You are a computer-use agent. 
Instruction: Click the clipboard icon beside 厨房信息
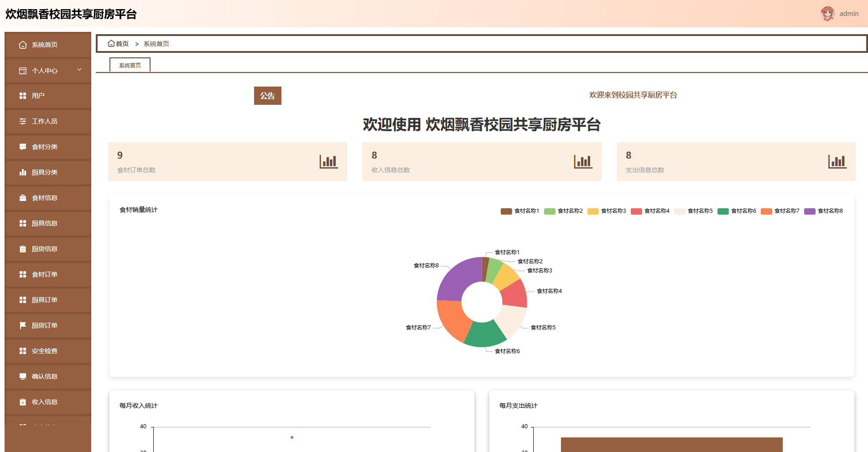pos(23,249)
